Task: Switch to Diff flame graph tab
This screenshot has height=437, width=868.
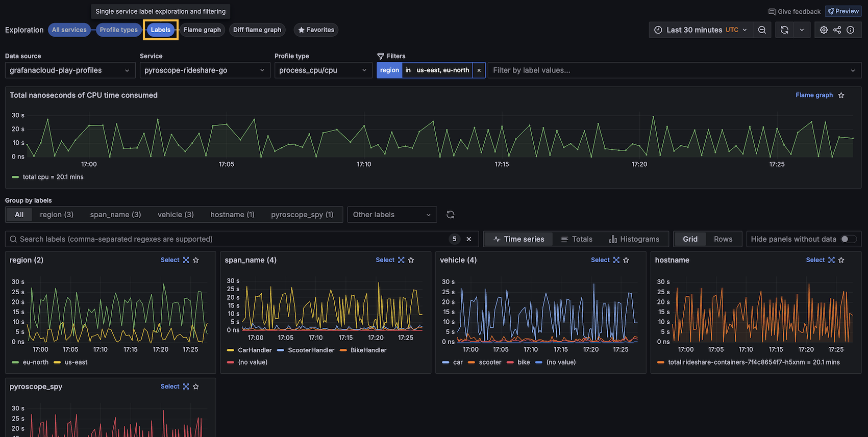Action: point(257,30)
